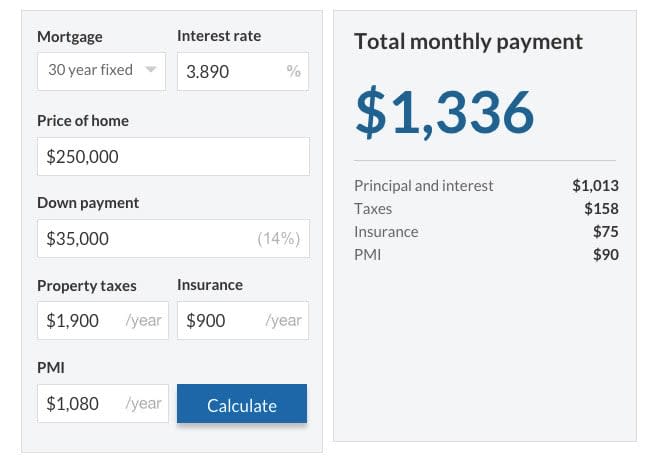
Task: Focus the Interest rate field showing 3.890
Action: (230, 72)
